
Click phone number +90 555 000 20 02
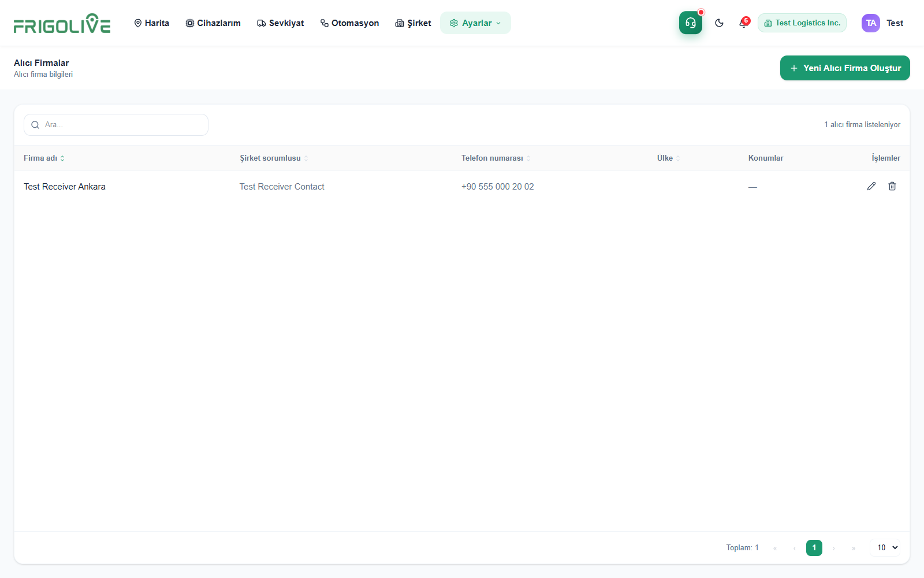coord(498,187)
